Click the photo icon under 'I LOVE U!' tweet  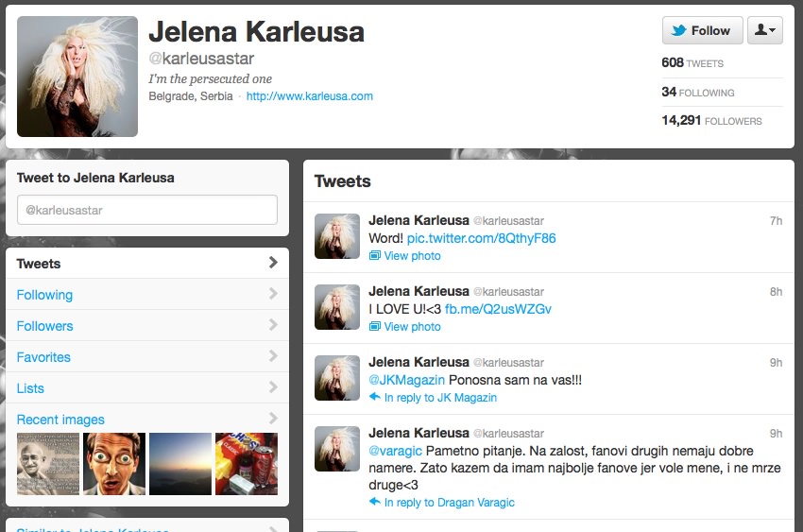(x=375, y=327)
